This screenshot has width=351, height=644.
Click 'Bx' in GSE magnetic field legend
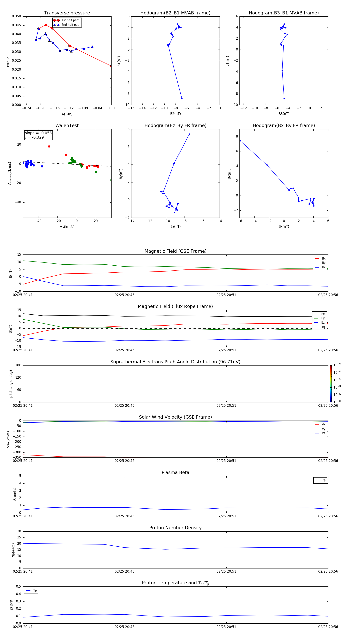click(320, 259)
